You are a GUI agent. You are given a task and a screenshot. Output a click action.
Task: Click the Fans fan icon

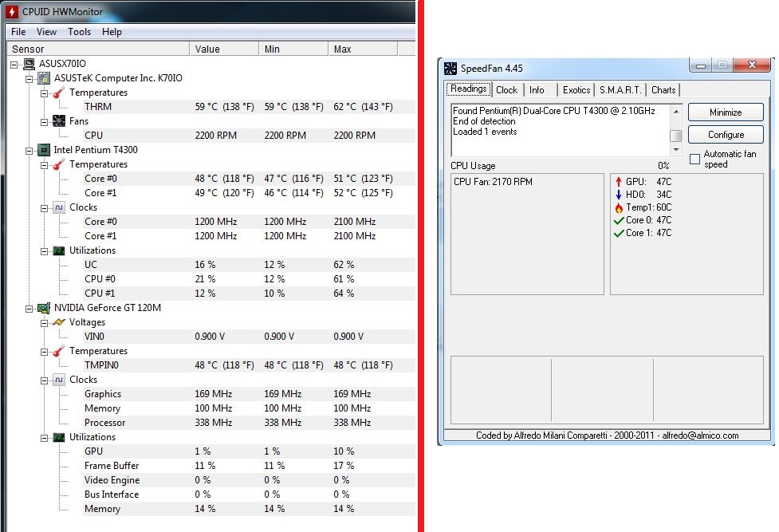click(x=59, y=120)
